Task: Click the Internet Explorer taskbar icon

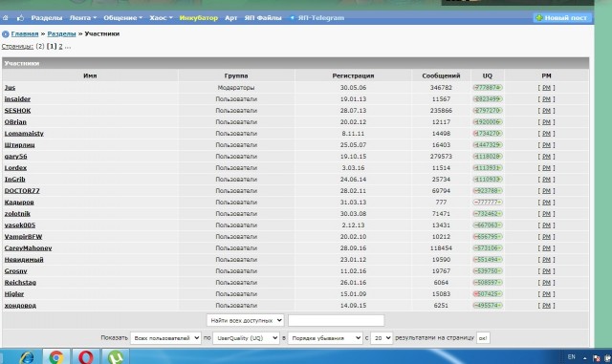Action: (27, 357)
